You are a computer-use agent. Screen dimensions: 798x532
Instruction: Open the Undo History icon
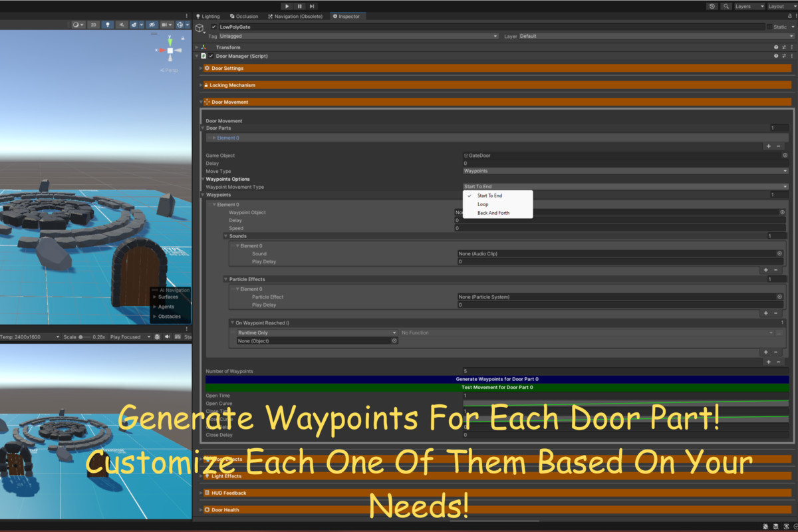tap(712, 6)
